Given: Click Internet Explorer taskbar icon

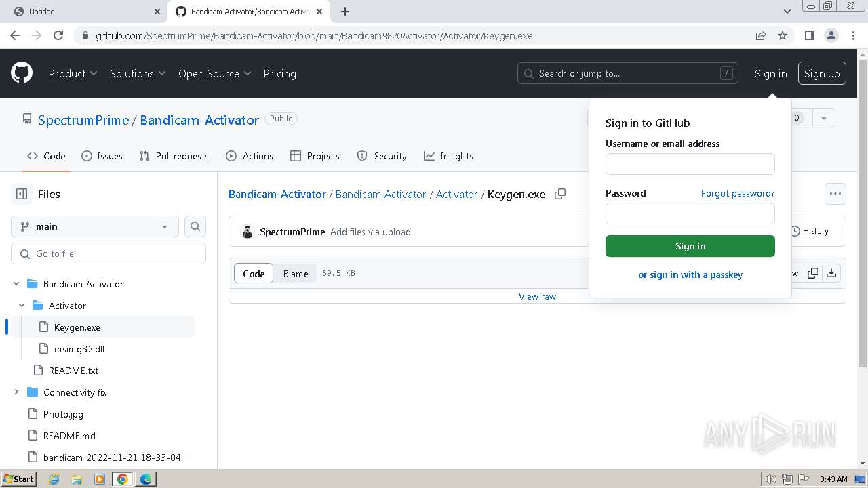Looking at the screenshot, I should [x=54, y=479].
